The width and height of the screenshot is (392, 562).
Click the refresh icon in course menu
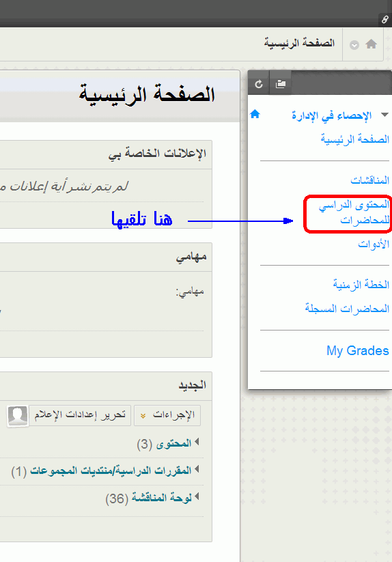pos(259,84)
